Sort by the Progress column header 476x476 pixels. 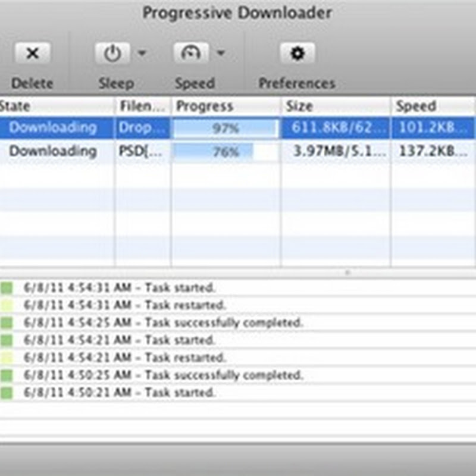coord(226,107)
